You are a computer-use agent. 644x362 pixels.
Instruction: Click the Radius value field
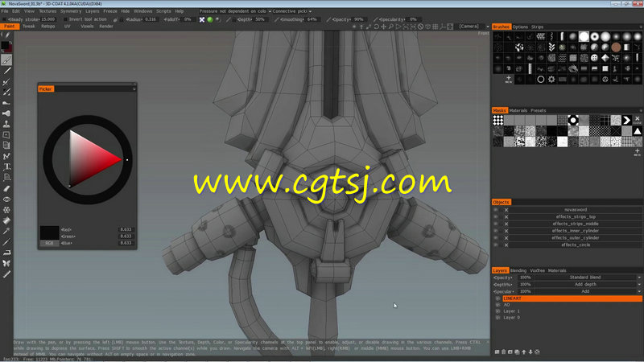click(151, 19)
